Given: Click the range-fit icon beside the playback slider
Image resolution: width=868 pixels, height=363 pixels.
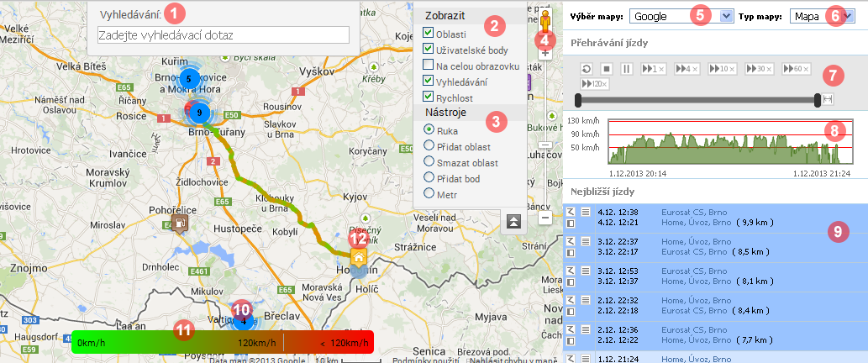Looking at the screenshot, I should [x=829, y=99].
